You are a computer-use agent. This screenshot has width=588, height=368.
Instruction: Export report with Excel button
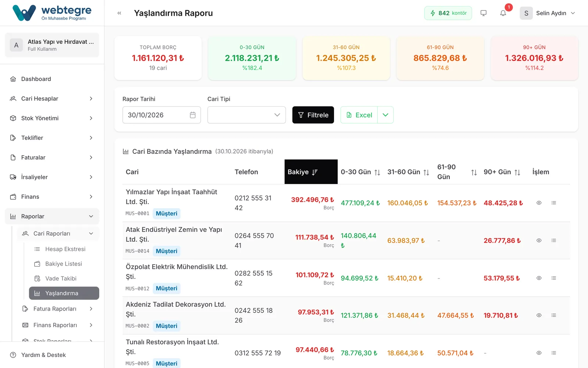pos(359,115)
